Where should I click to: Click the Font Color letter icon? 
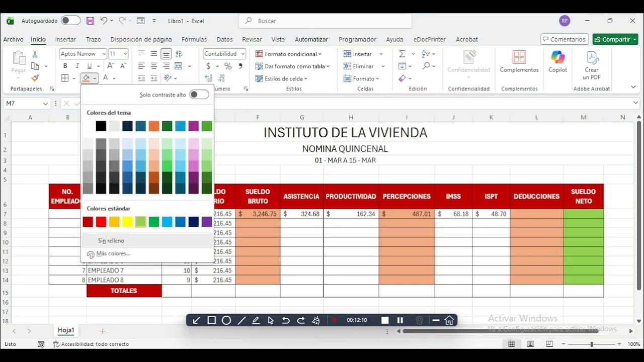(x=105, y=78)
